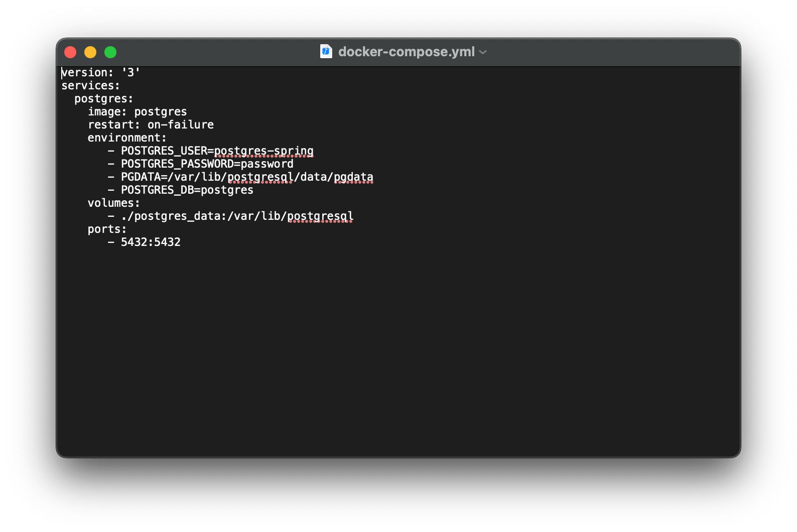Click the POSTGRES_PASSWORD=password line

pos(207,163)
